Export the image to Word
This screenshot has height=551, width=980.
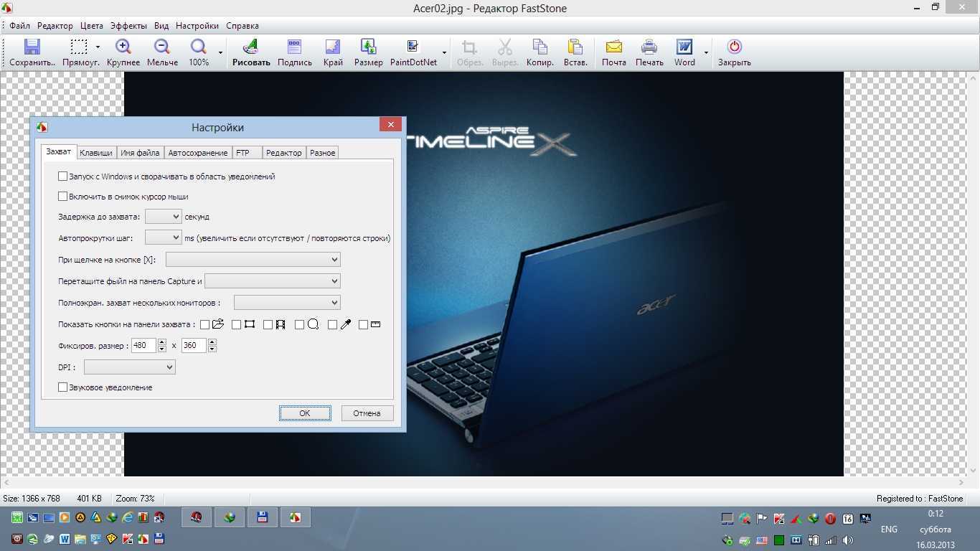(684, 47)
